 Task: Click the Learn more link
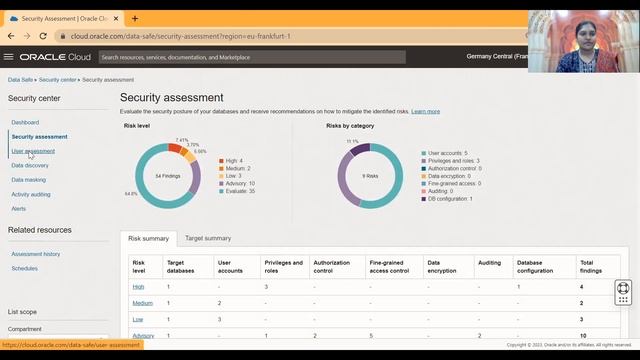425,111
